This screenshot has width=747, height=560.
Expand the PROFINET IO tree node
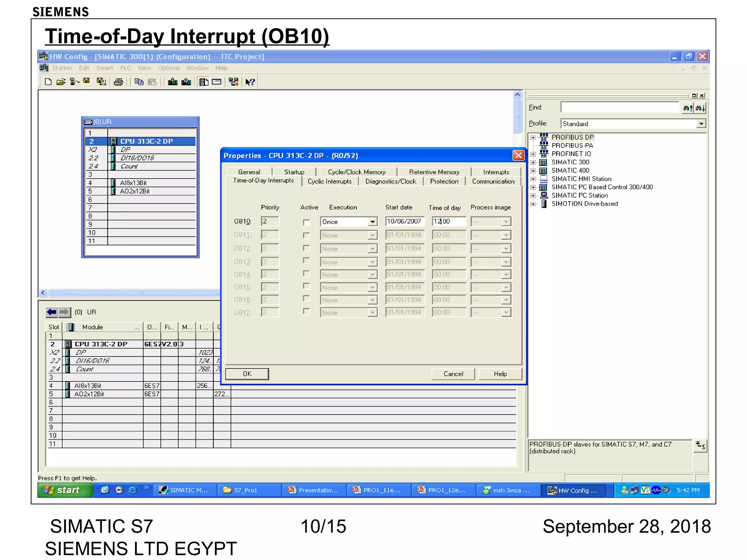click(x=533, y=154)
